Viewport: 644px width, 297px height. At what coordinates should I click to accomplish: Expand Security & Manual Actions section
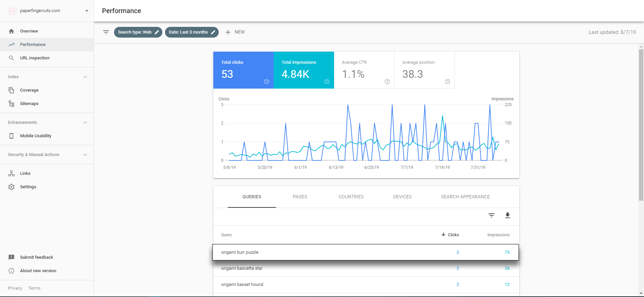click(85, 155)
